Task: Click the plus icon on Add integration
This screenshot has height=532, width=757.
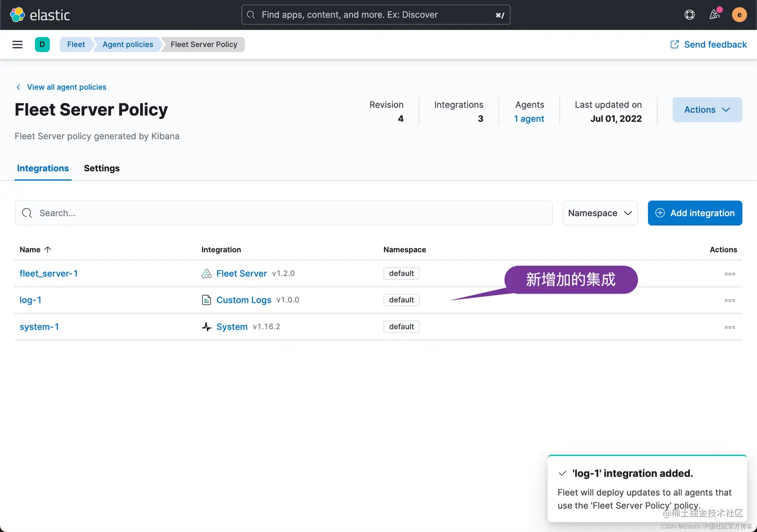Action: [660, 213]
